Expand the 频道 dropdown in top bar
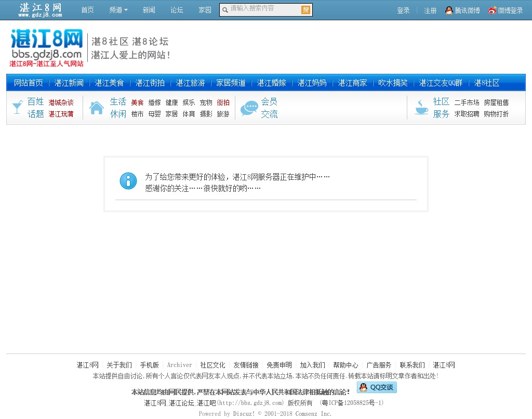 [118, 10]
